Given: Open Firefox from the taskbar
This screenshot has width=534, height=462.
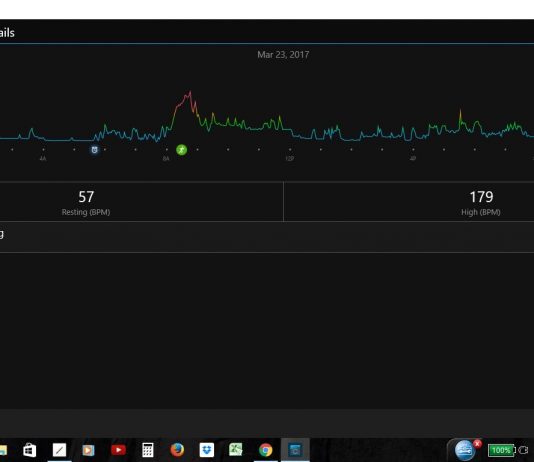Looking at the screenshot, I should [x=177, y=450].
